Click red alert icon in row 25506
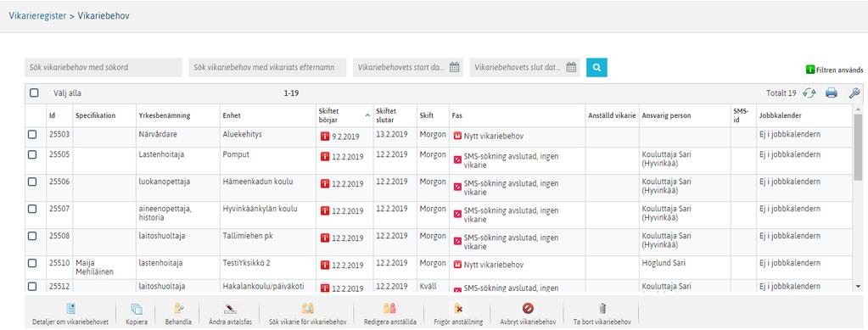This screenshot has height=330, width=868. click(x=325, y=184)
